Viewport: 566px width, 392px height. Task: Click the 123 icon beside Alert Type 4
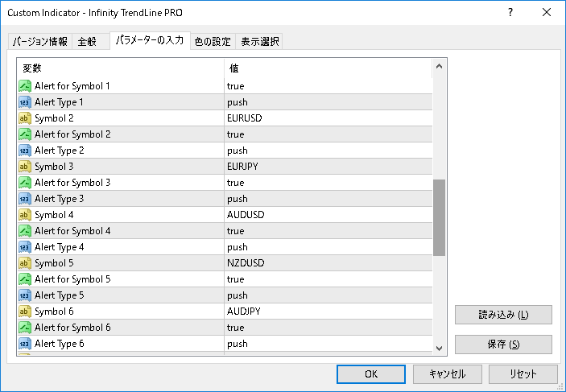(x=25, y=247)
